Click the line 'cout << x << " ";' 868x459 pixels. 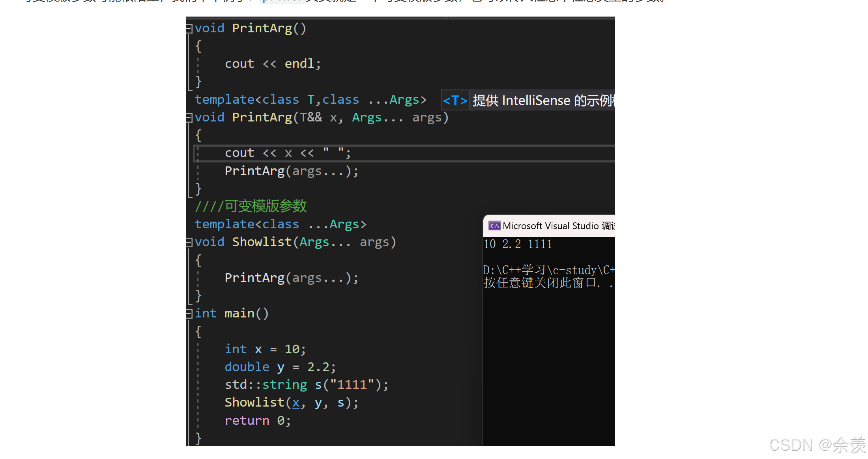coord(288,153)
